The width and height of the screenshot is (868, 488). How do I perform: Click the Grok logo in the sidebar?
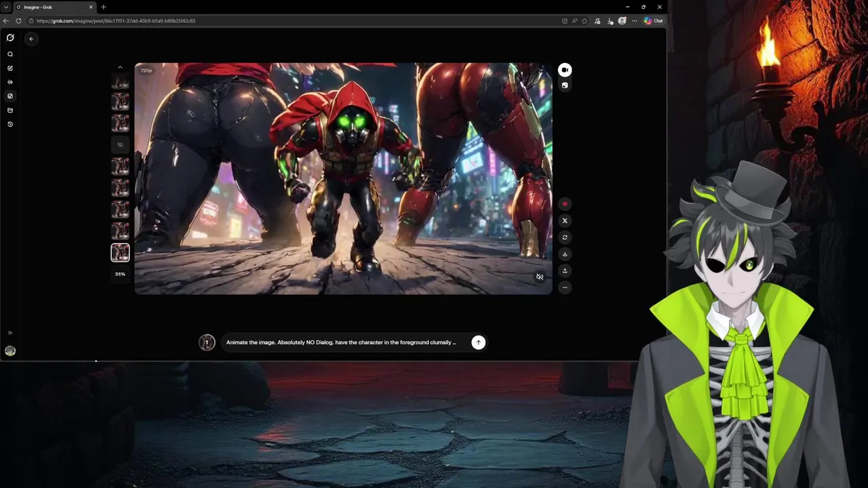tap(10, 38)
